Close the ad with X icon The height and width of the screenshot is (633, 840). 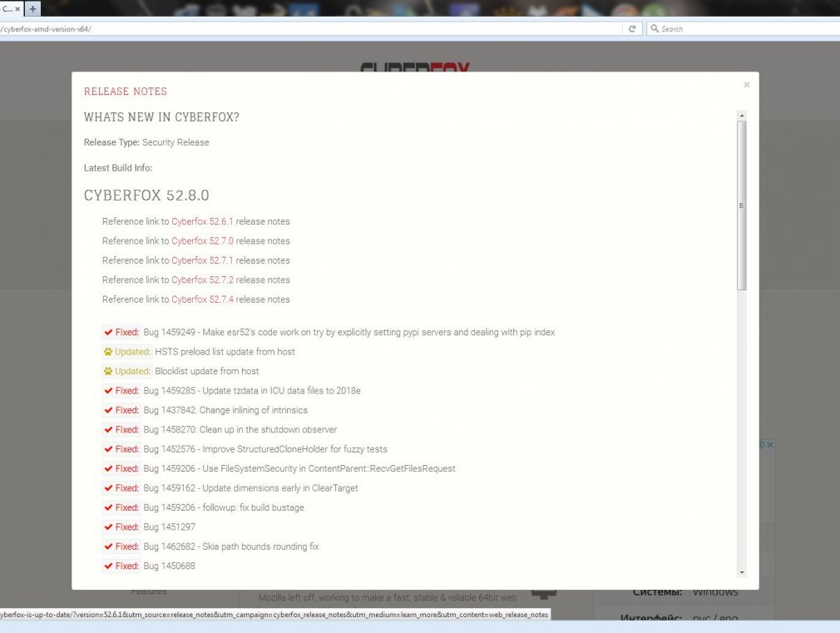coord(770,444)
